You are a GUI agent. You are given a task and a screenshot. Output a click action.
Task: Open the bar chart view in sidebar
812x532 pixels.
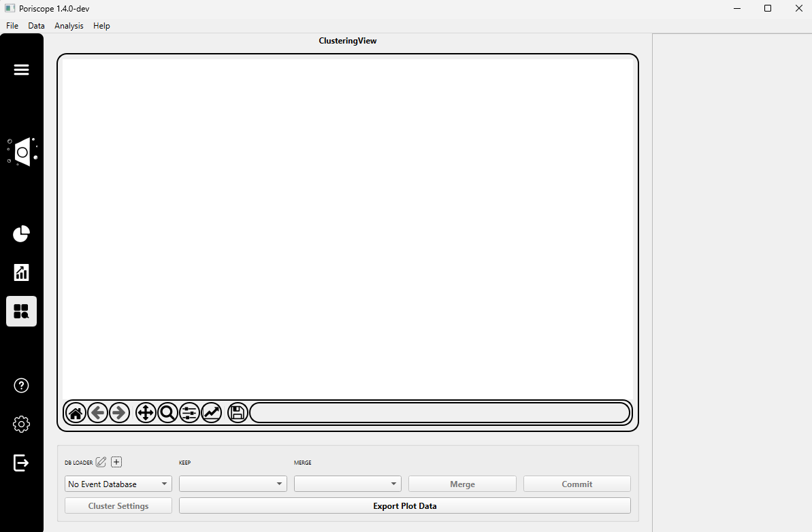21,272
